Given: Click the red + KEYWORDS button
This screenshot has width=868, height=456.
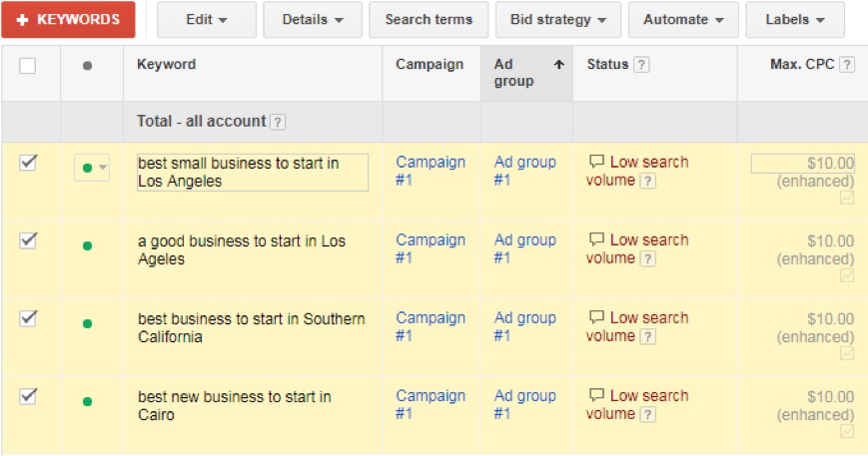Looking at the screenshot, I should click(x=68, y=19).
